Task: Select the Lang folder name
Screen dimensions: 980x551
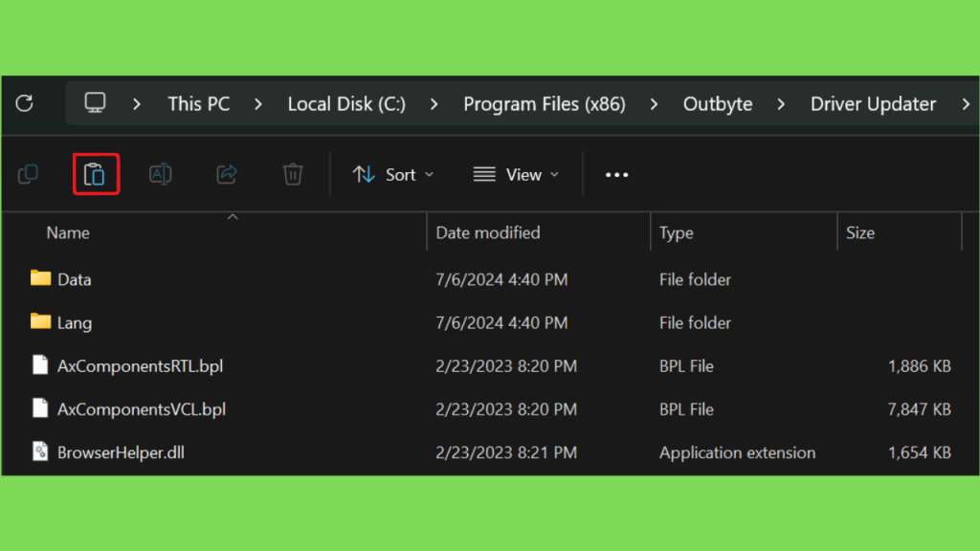Action: click(x=75, y=323)
